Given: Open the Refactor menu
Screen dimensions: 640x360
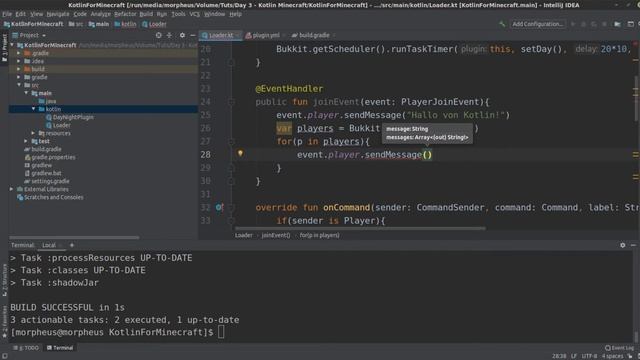Looking at the screenshot, I should pyautogui.click(x=125, y=14).
